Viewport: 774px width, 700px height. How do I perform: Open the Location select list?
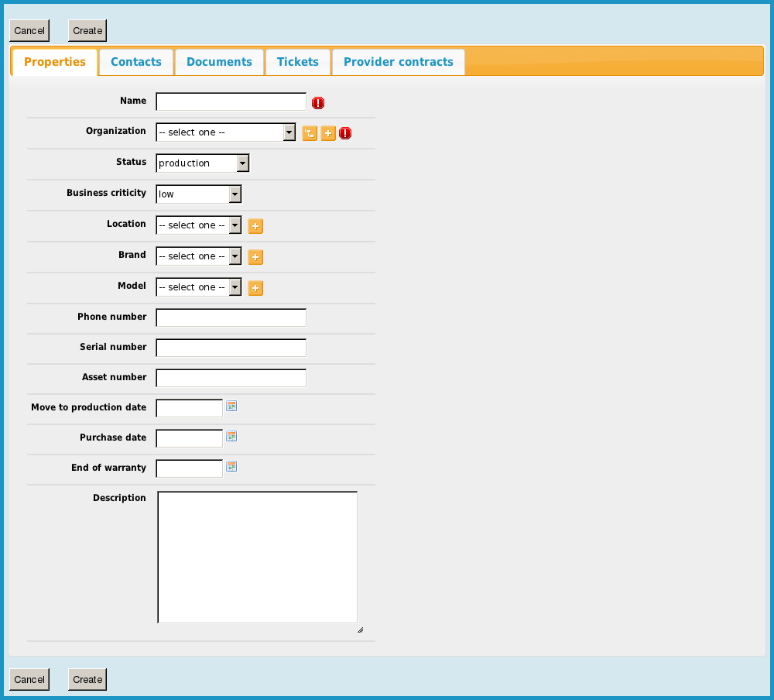coord(198,225)
